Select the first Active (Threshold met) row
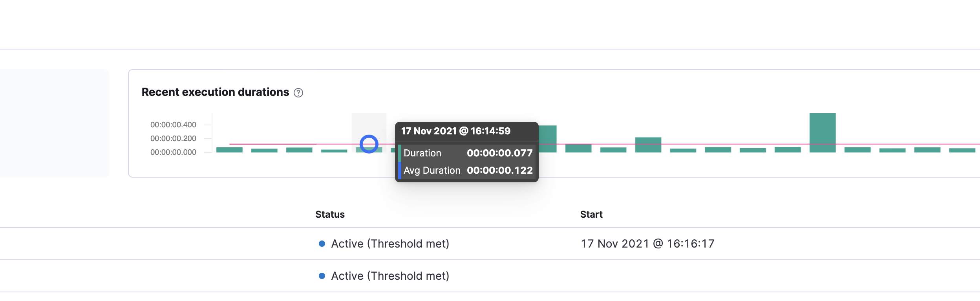Screen dimensions: 980x301 390,244
